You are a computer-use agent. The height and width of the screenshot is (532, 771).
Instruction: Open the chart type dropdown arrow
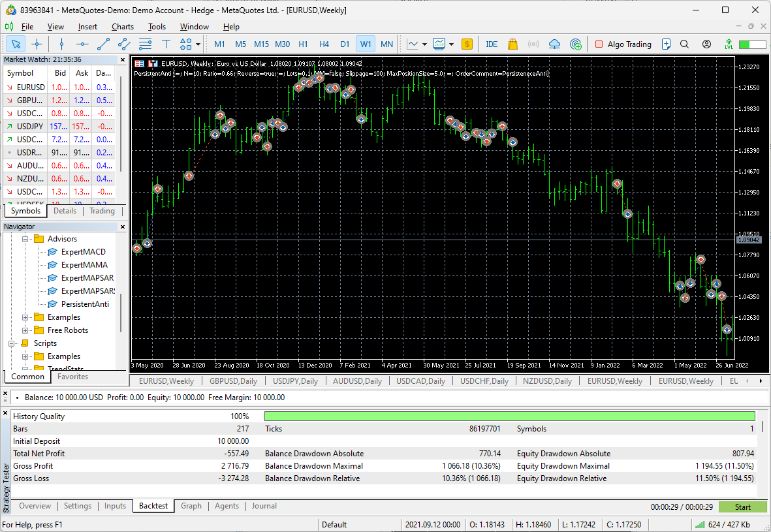pyautogui.click(x=425, y=44)
